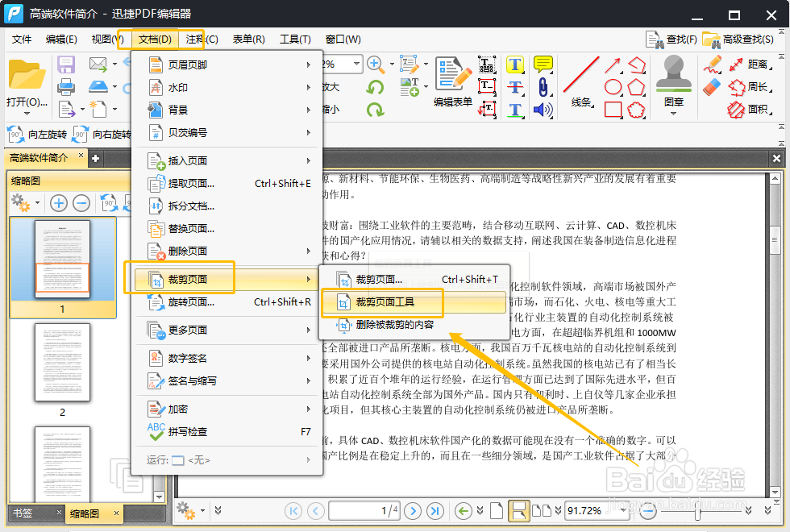Screen dimensions: 790x532
Task: Zoom in thumbnails with plus icon
Action: pyautogui.click(x=59, y=203)
